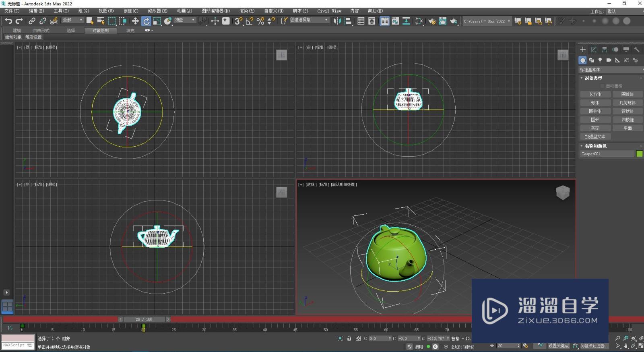Open the reference coordinate system dropdown 视图
Viewport: 644px width, 352px height.
(185, 20)
